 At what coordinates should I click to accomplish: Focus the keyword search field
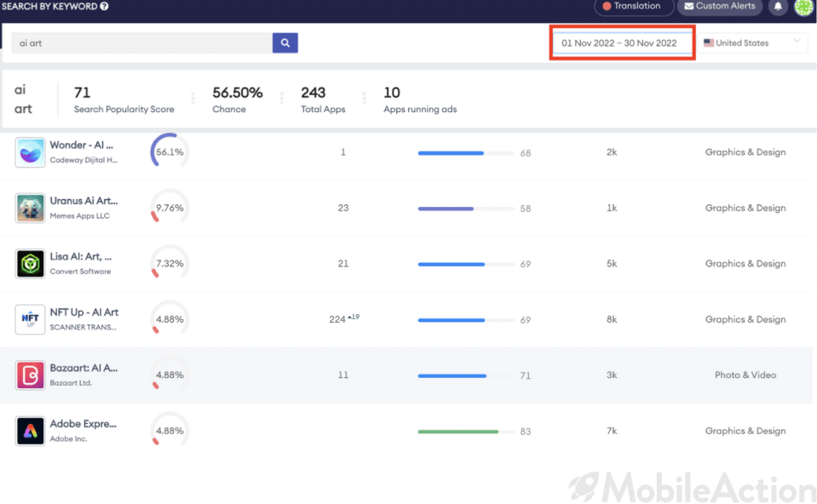click(x=141, y=43)
